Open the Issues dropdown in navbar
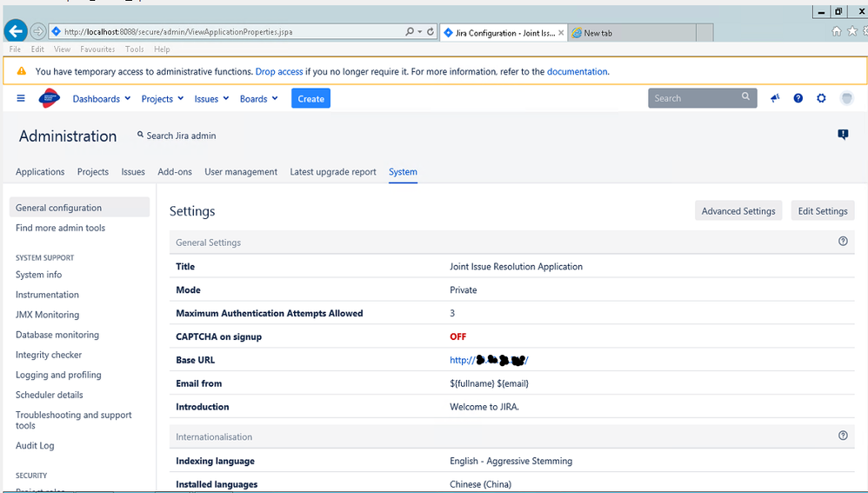The height and width of the screenshot is (493, 868). coord(211,98)
